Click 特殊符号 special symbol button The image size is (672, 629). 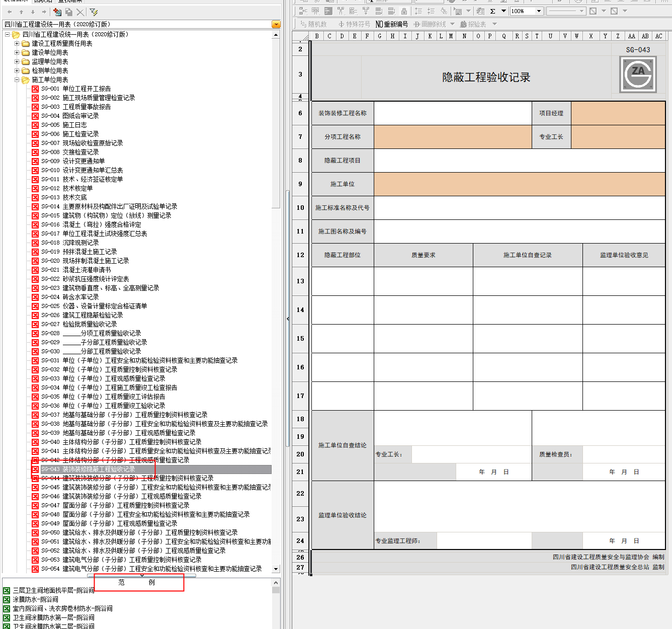(x=354, y=24)
